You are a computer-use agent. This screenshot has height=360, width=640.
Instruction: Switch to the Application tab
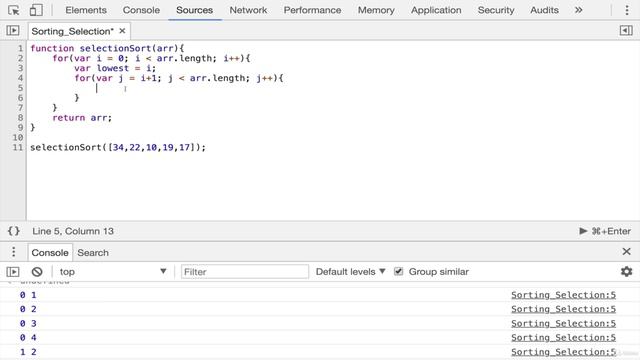436,10
